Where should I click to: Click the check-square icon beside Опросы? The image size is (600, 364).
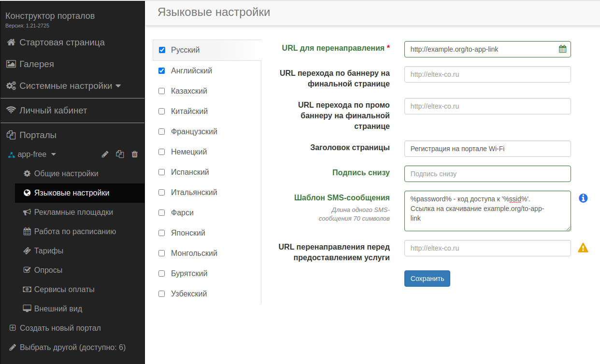pyautogui.click(x=27, y=270)
